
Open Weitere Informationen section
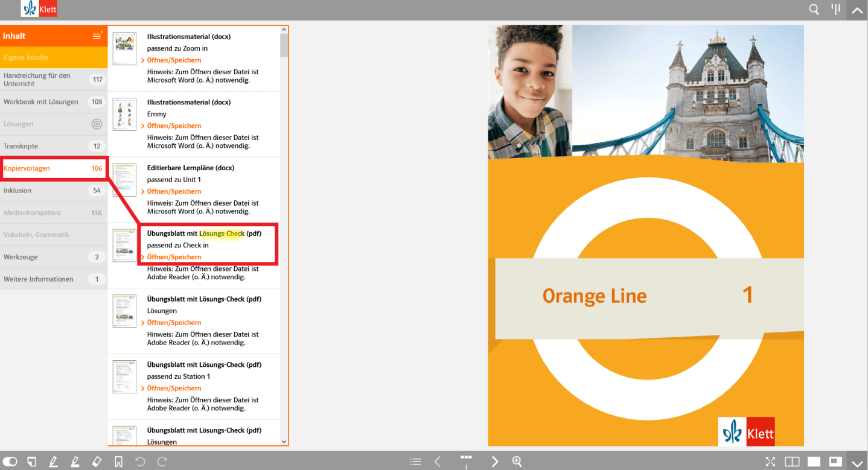click(54, 279)
